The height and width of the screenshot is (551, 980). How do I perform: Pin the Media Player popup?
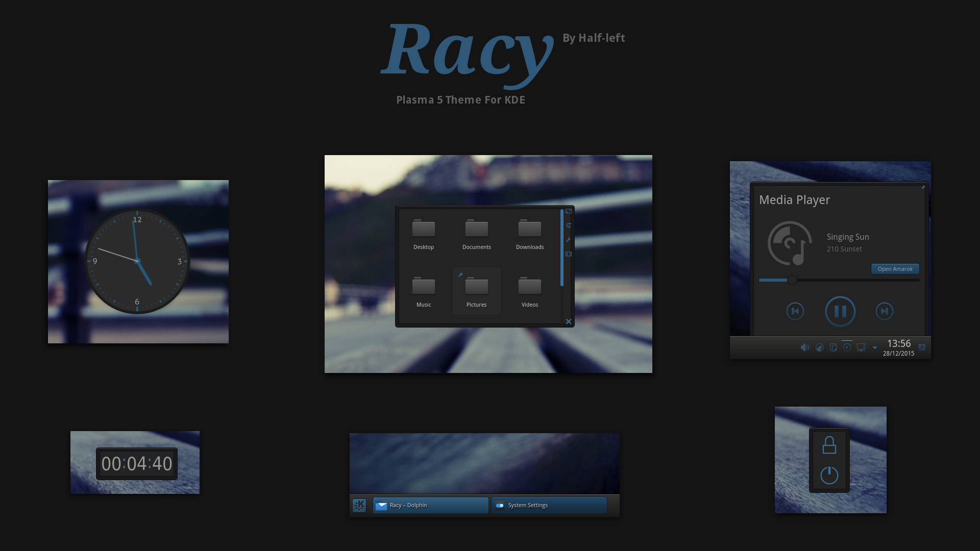[x=923, y=188]
